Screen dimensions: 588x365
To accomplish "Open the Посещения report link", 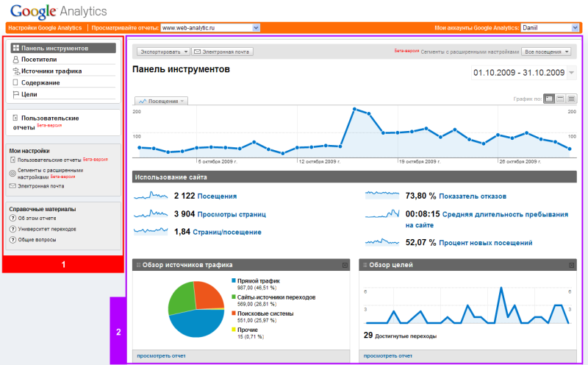I will point(217,196).
